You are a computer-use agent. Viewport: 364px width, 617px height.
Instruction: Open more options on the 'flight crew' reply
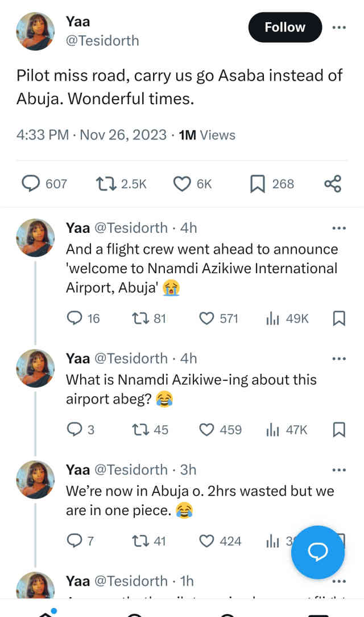339,228
